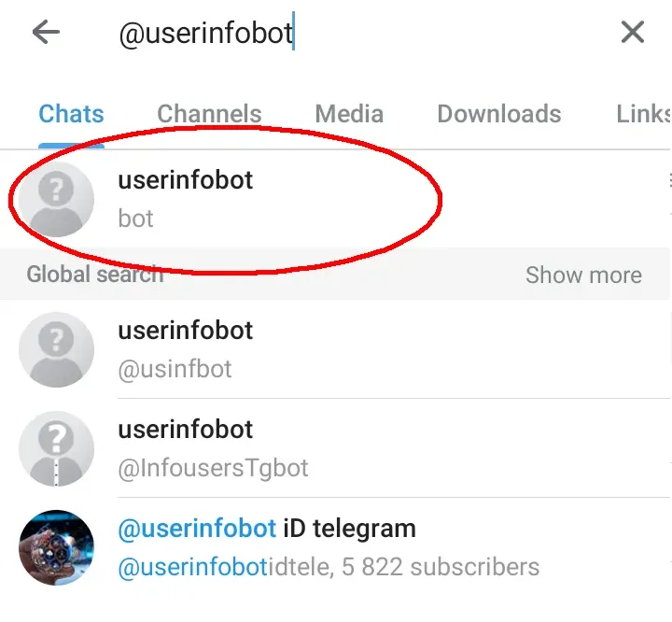Image resolution: width=672 pixels, height=622 pixels.
Task: Click the @userinfobotidtele subscribers line
Action: (329, 567)
